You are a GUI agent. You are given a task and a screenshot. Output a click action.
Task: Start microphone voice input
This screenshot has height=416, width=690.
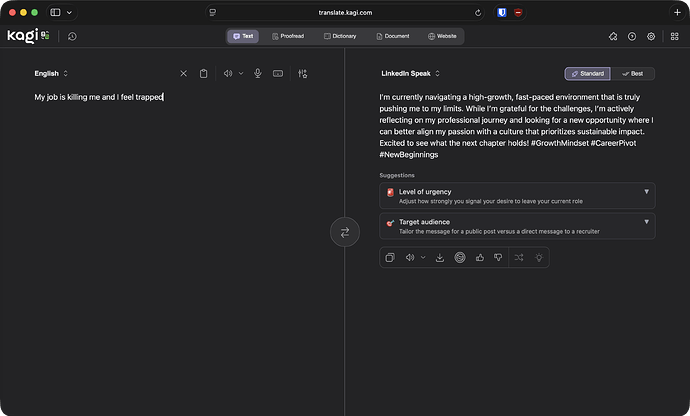tap(258, 74)
